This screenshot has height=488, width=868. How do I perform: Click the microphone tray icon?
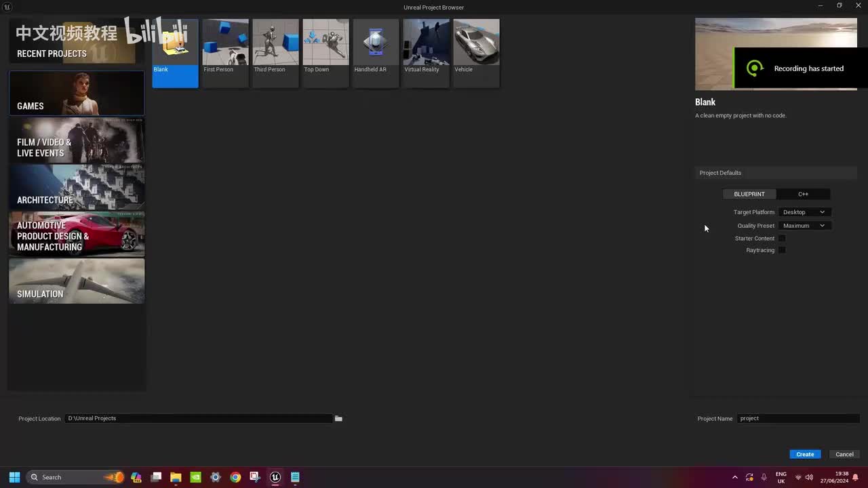click(x=764, y=477)
